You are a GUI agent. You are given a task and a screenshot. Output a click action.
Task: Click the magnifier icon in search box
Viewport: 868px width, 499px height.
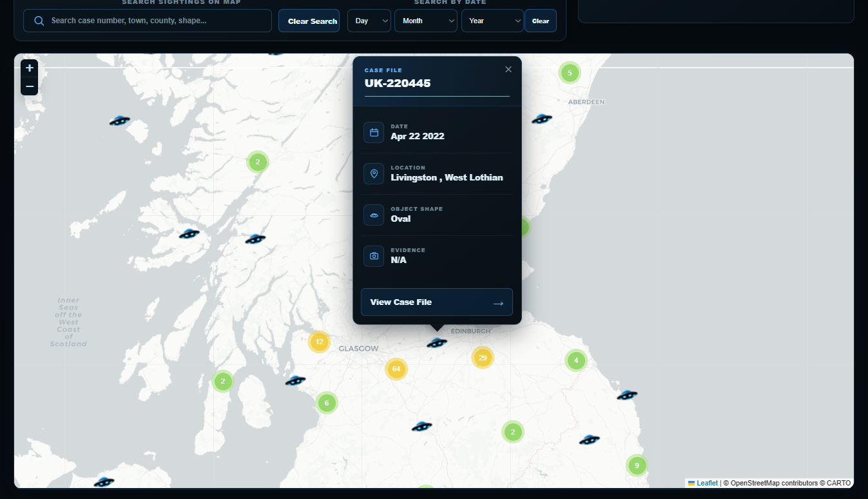[39, 21]
